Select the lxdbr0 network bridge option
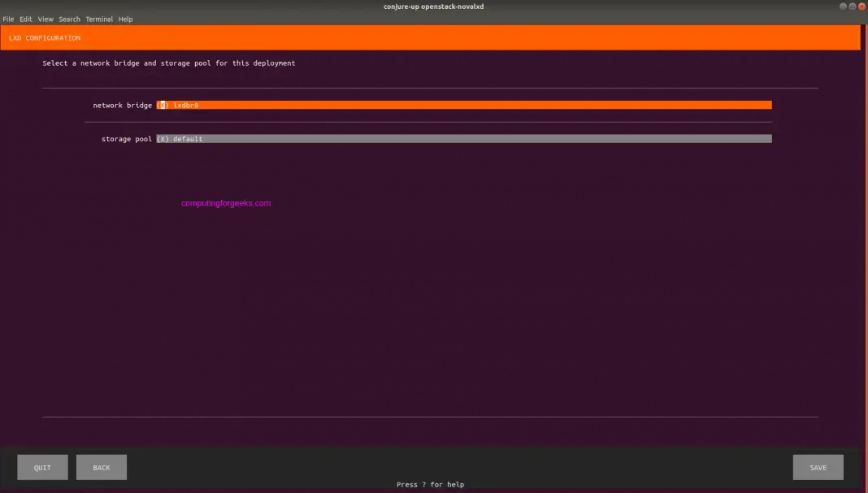 coord(184,105)
